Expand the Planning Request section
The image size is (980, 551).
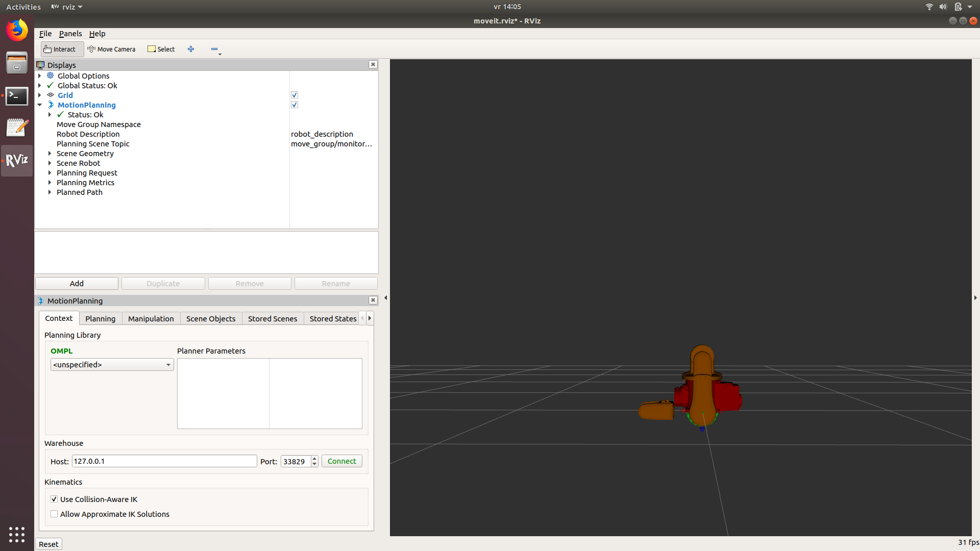coord(51,172)
